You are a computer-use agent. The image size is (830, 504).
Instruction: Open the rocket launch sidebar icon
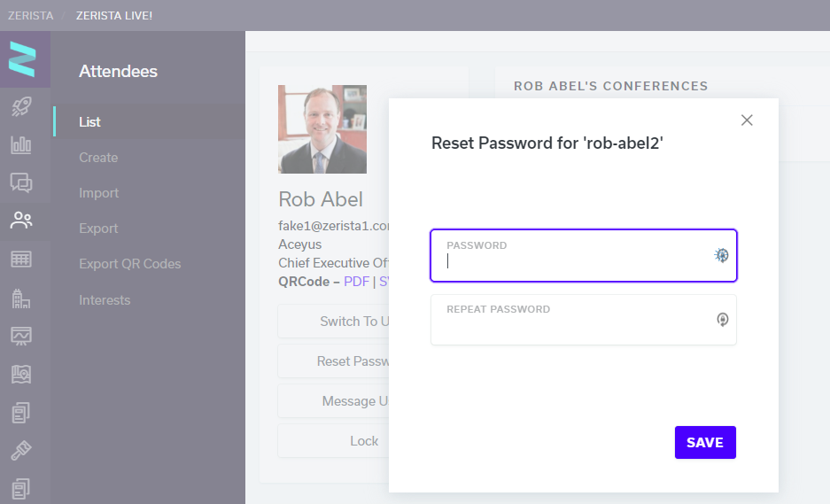(21, 106)
